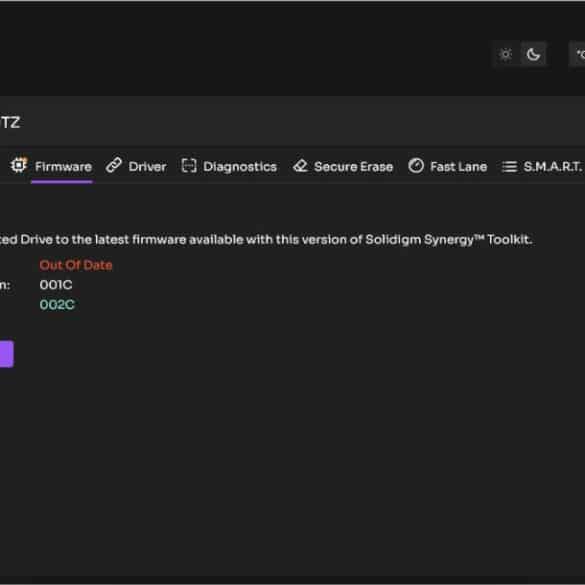Image resolution: width=585 pixels, height=585 pixels.
Task: Open the Driver tab
Action: click(x=147, y=167)
